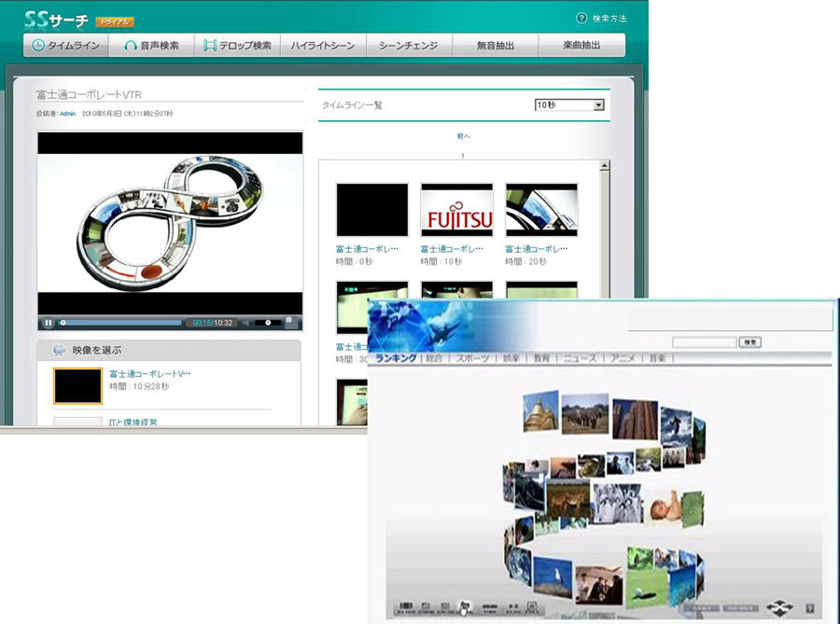The image size is (840, 624).
Task: Click the 前へ previous page link
Action: click(x=464, y=137)
